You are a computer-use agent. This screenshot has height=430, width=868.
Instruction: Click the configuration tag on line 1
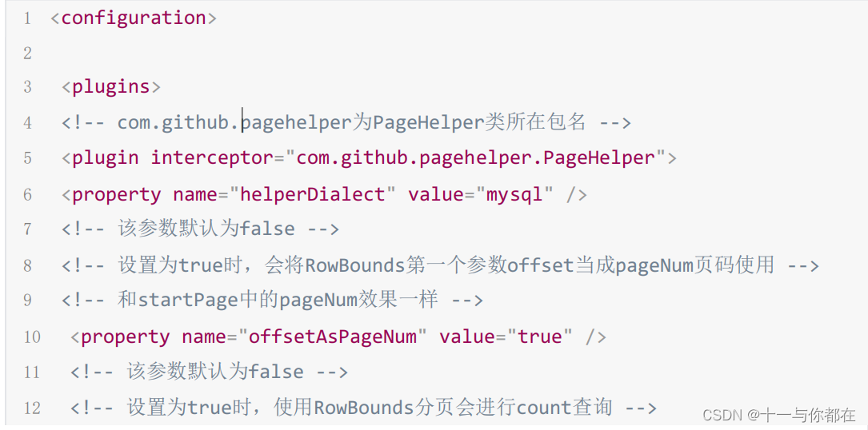coord(134,18)
